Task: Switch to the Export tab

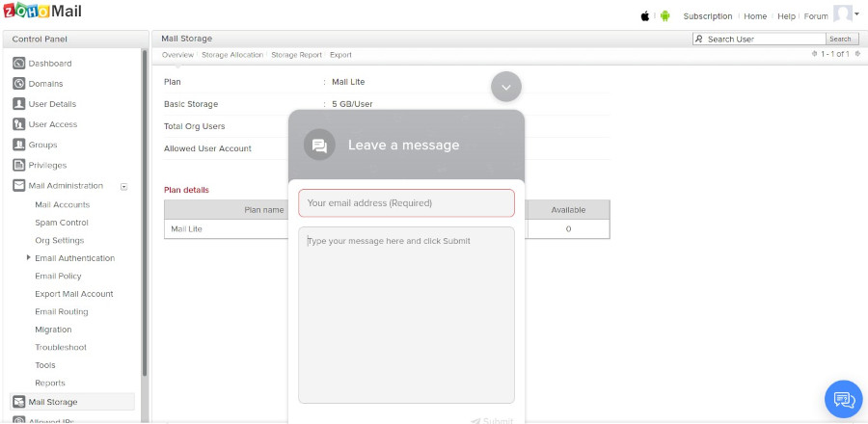Action: click(x=340, y=55)
